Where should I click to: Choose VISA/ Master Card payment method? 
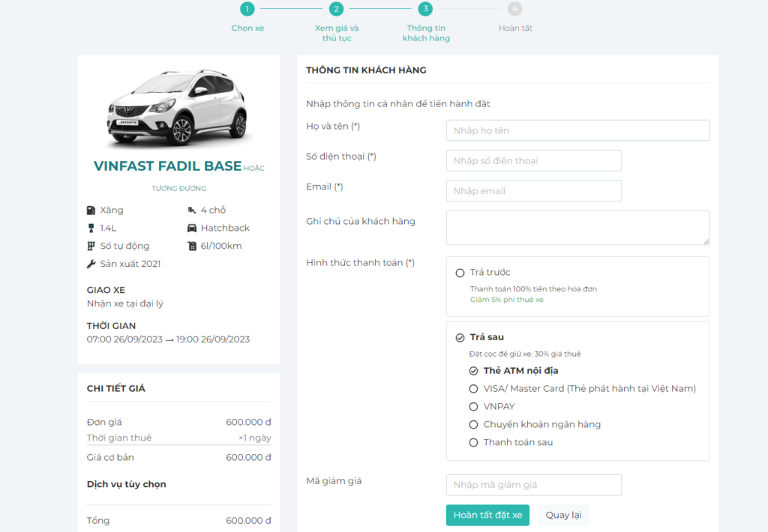pyautogui.click(x=473, y=389)
